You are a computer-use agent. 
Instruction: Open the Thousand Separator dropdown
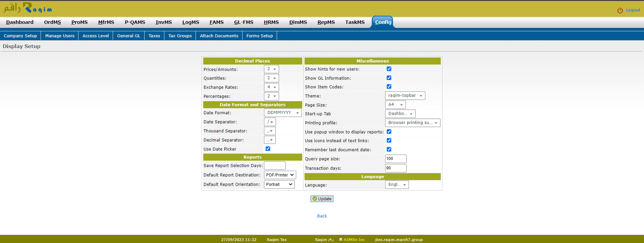[270, 131]
